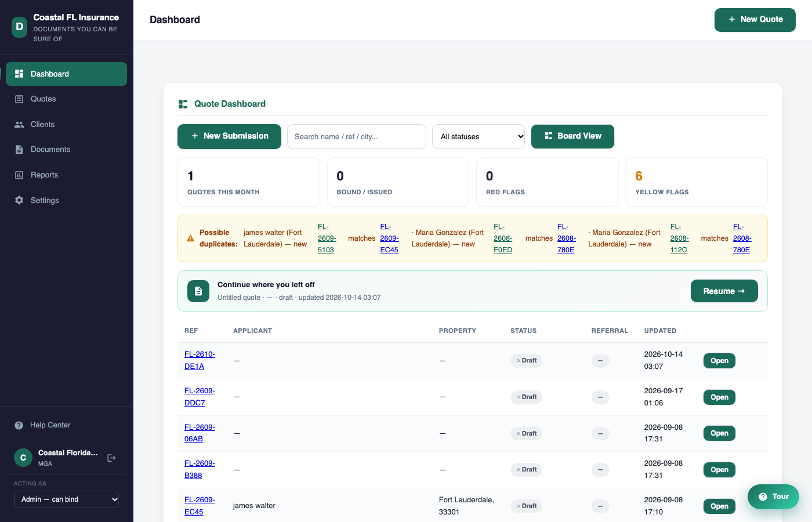Click the Quotes This Month stat card
This screenshot has height=522, width=812.
click(249, 182)
